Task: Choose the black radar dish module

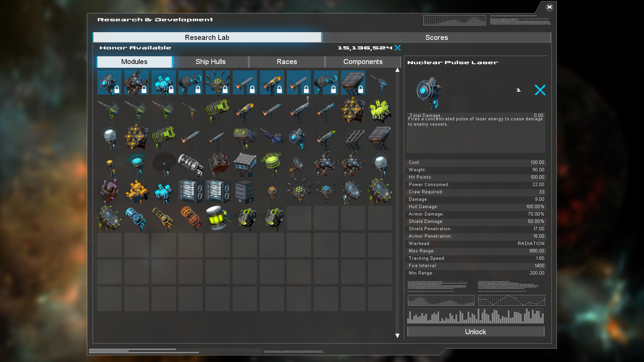Action: [163, 164]
